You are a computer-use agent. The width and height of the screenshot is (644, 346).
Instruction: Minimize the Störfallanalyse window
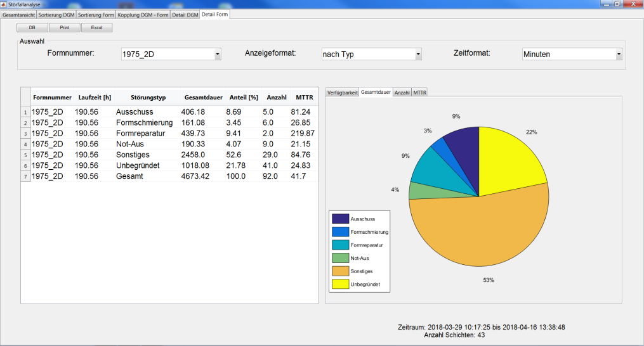606,4
